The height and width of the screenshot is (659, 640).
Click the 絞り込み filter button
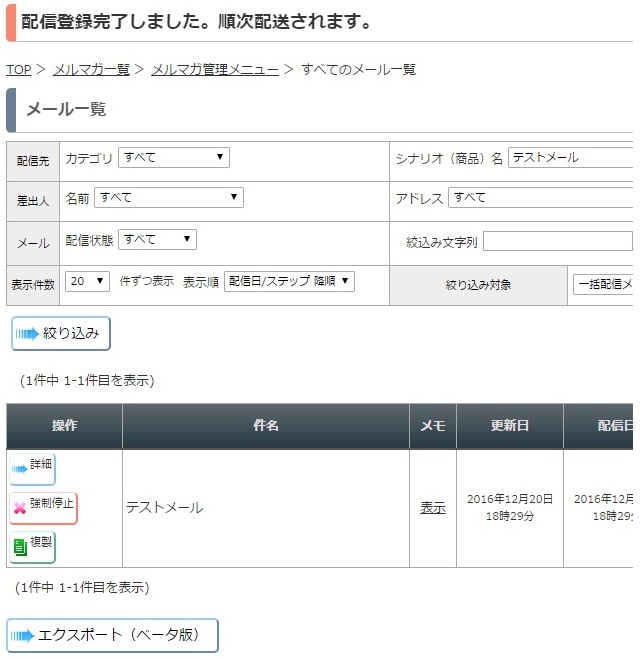tap(61, 333)
